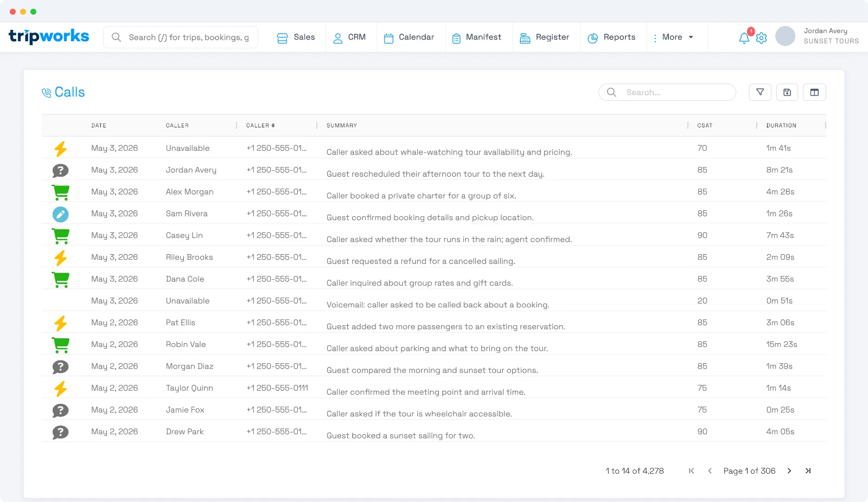Screen dimensions: 868x502
Task: Click the cart icon for Alex Morgan
Action: (61, 192)
